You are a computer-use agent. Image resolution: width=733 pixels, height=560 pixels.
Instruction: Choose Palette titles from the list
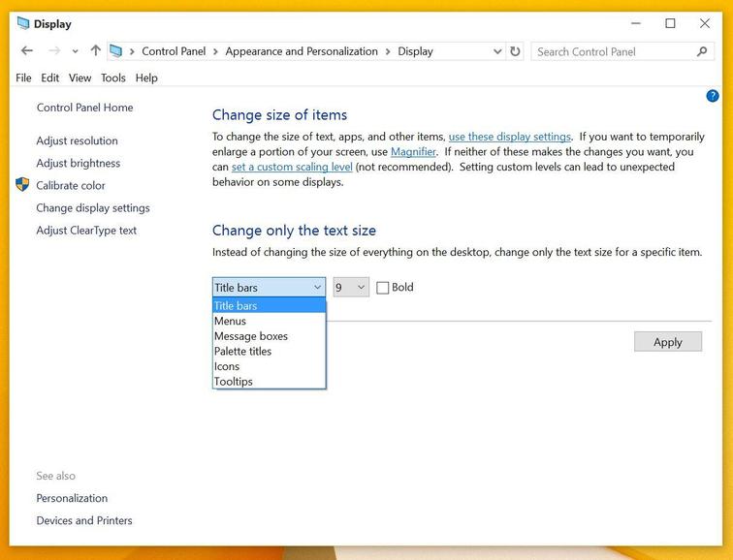[x=269, y=352]
